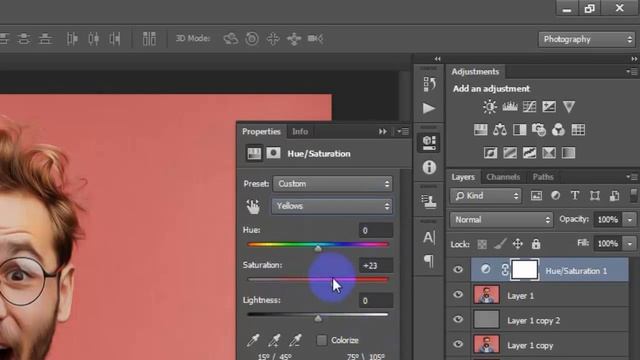Viewport: 640px width, 360px height.
Task: Toggle lock all padlock
Action: click(x=536, y=244)
